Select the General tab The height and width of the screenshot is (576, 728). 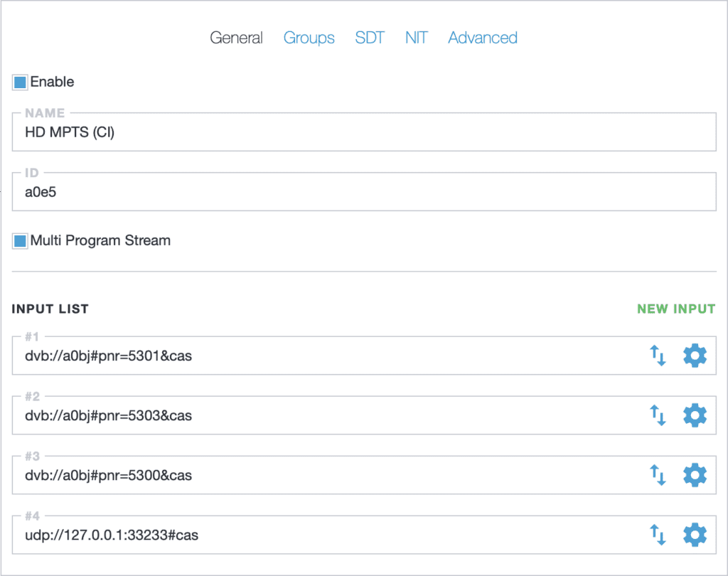(x=236, y=38)
